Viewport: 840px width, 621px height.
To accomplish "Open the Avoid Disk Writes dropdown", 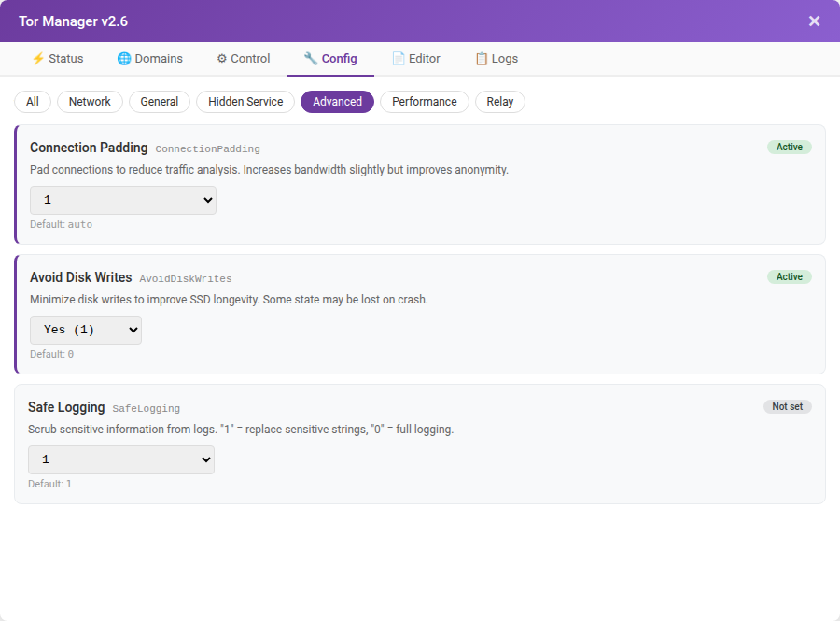I will [x=86, y=330].
